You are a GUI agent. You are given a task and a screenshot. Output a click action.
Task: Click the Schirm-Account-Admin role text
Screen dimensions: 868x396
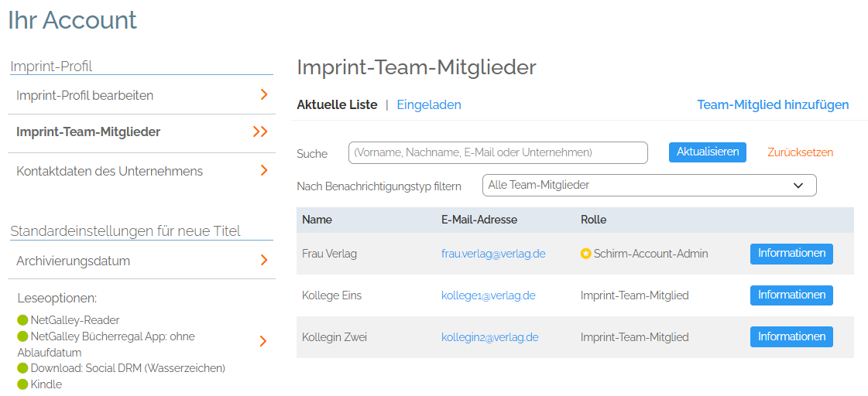[x=651, y=254]
